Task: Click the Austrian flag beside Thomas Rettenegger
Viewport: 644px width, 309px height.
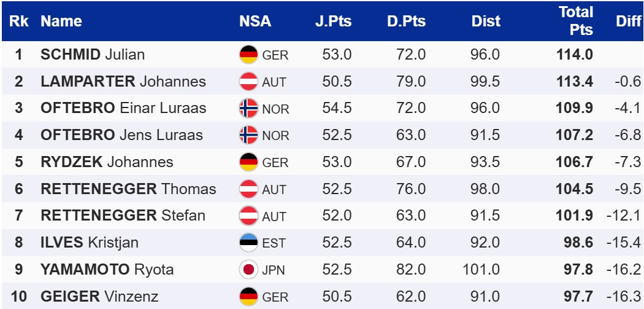Action: [248, 189]
